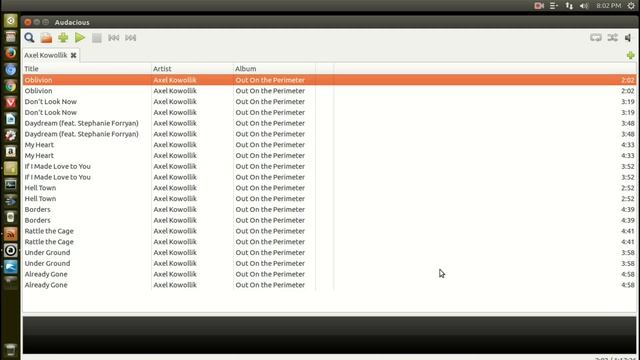Add files with the toolbar plus icon
640x360 pixels.
[x=63, y=38]
